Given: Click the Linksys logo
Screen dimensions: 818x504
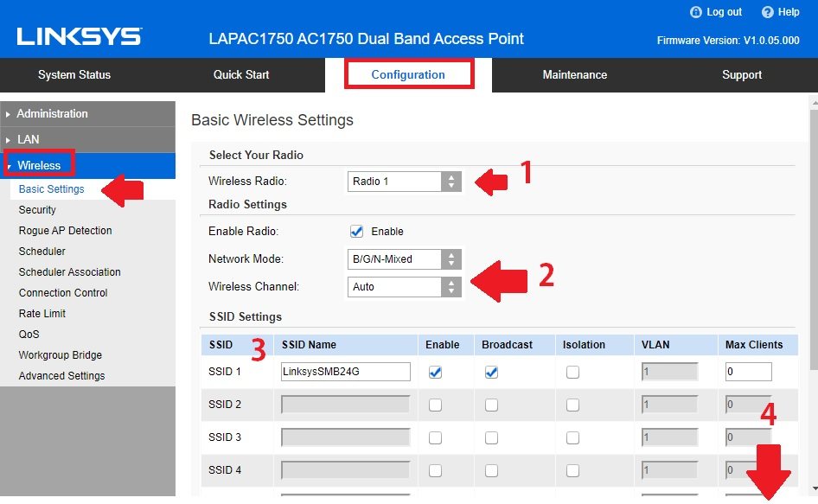Looking at the screenshot, I should 79,37.
